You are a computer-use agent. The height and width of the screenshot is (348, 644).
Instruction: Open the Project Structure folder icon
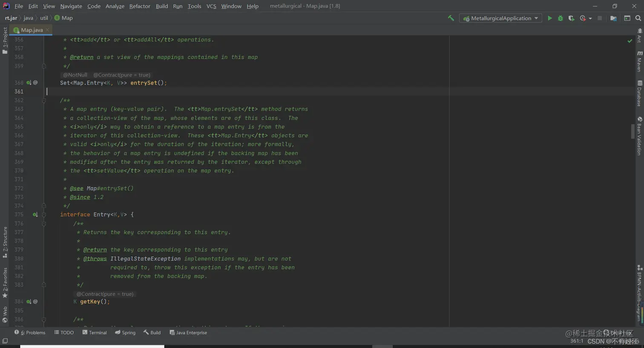[613, 18]
